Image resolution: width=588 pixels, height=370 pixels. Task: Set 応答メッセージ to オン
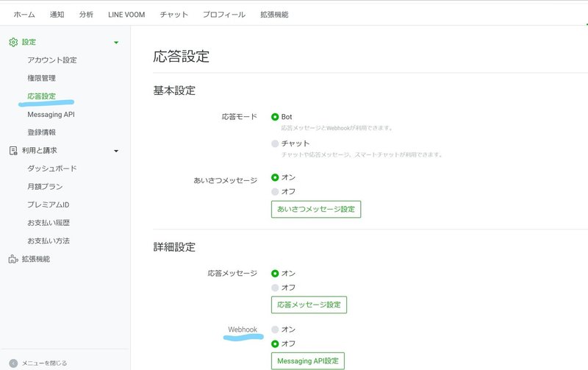coord(275,274)
